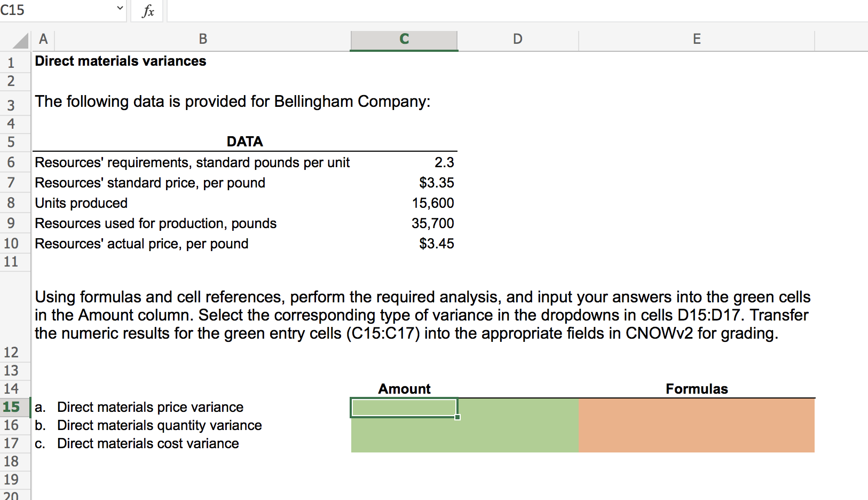Click the Select All corner triangle
The width and height of the screenshot is (868, 500).
pos(20,41)
